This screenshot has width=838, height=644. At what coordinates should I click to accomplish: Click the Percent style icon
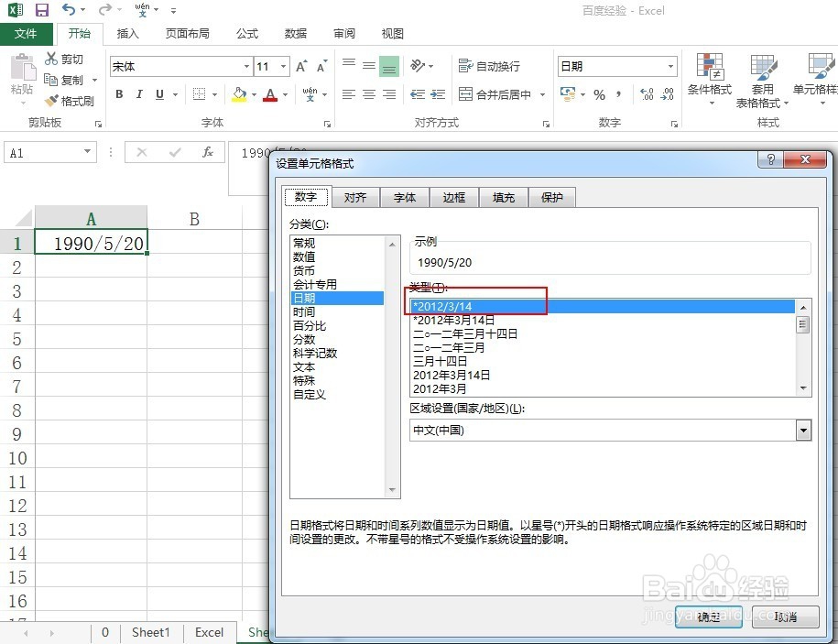pyautogui.click(x=601, y=94)
